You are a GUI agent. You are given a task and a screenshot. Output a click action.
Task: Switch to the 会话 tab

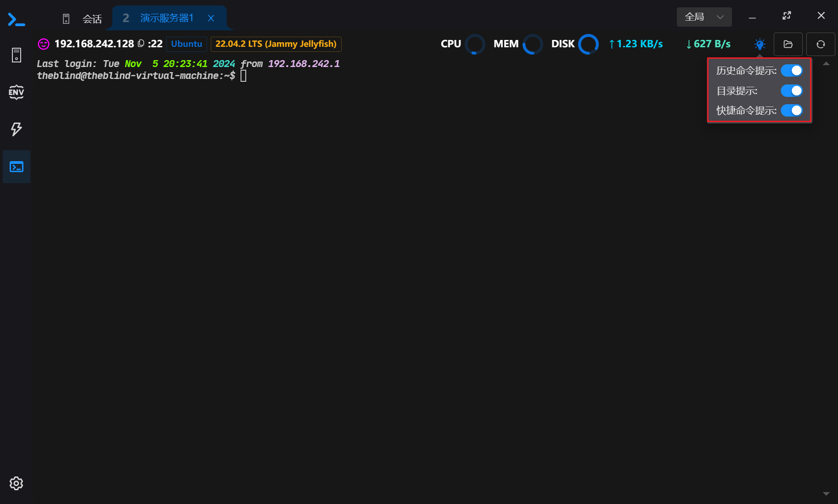82,19
